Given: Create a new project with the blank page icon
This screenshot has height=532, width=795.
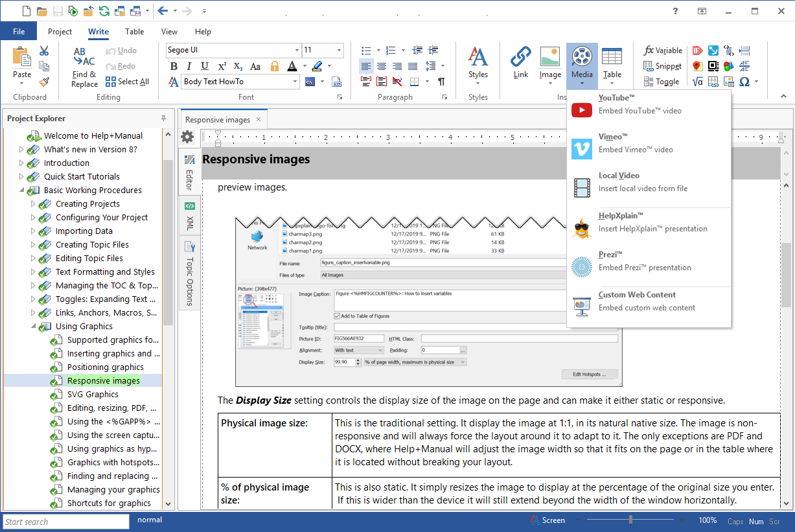Looking at the screenshot, I should click(26, 11).
